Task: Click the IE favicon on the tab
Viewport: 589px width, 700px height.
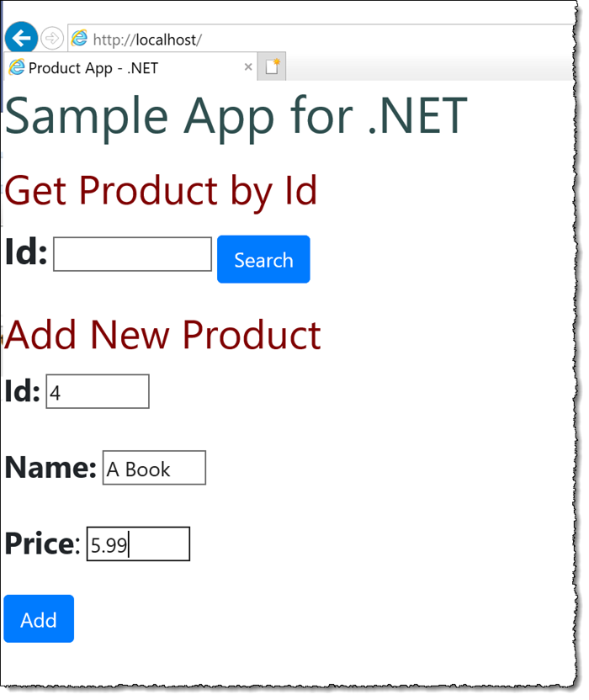Action: 17,67
